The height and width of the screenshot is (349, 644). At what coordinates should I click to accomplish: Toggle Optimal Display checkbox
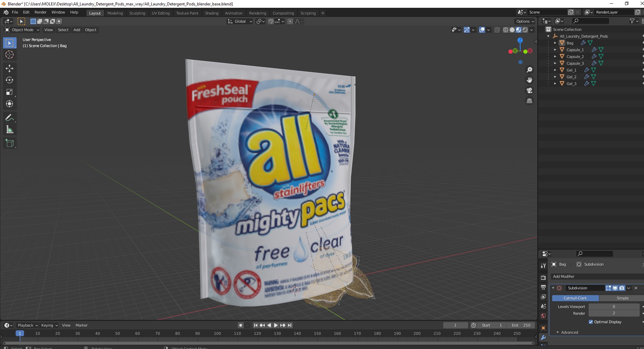(591, 322)
